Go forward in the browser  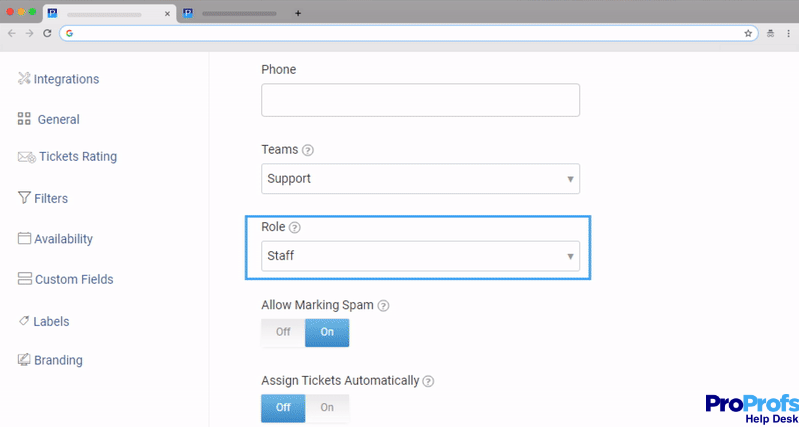coord(30,33)
